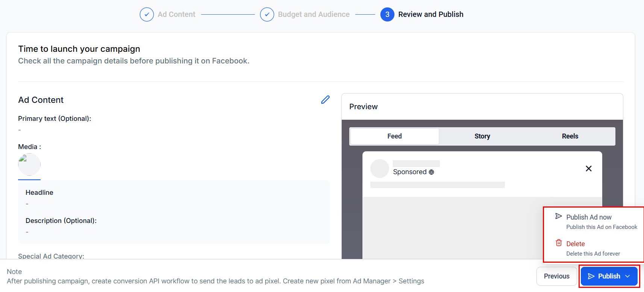644x292 pixels.
Task: Jump to the 'Budget and Audience' step label
Action: click(x=314, y=15)
